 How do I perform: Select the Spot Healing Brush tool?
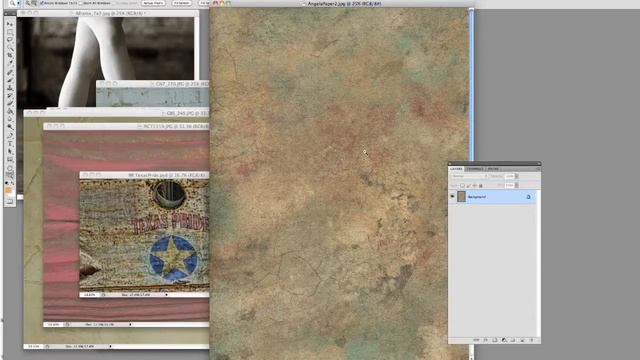point(9,72)
